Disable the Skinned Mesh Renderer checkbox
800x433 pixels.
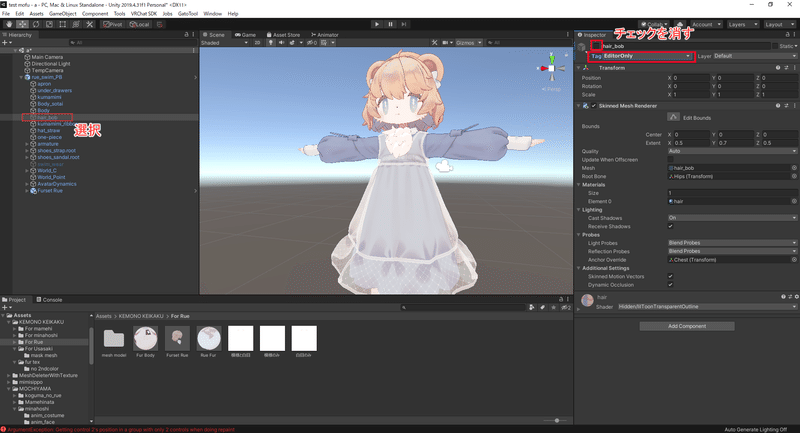click(x=593, y=106)
